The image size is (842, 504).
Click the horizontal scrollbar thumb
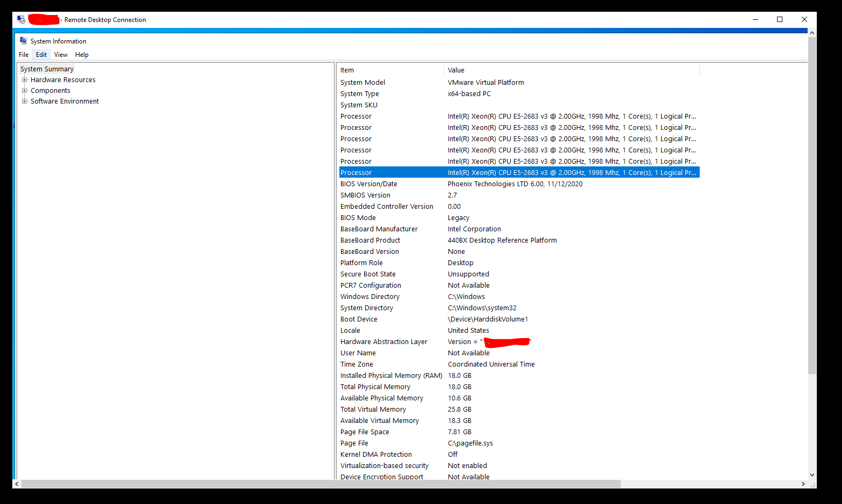pyautogui.click(x=321, y=484)
